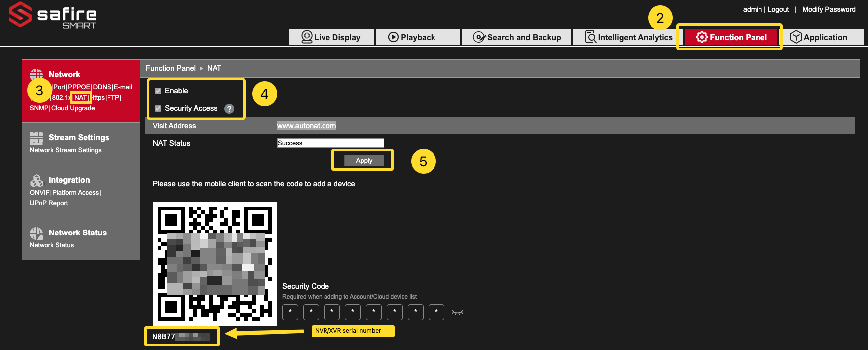
Task: Open the Platform Access link
Action: (x=76, y=193)
